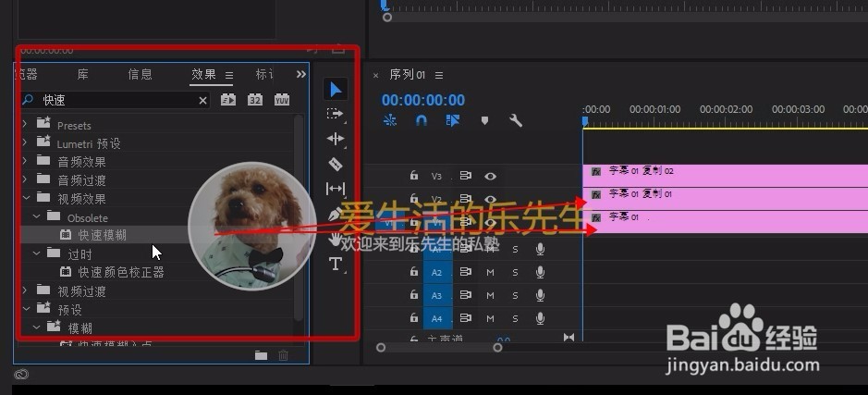This screenshot has width=868, height=395.
Task: Collapse the 模糊 presets folder
Action: click(37, 327)
